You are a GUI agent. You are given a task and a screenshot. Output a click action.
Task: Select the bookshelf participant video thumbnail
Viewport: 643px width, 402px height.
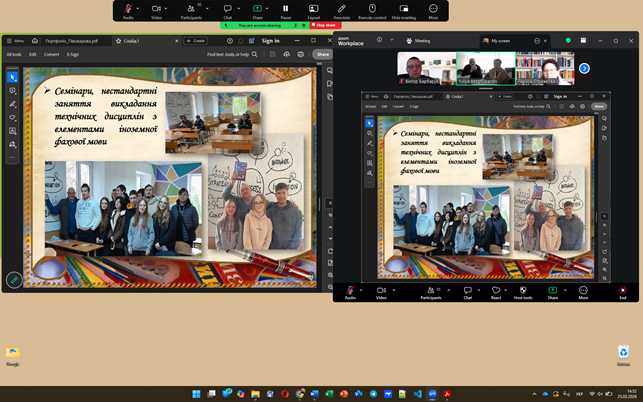545,69
